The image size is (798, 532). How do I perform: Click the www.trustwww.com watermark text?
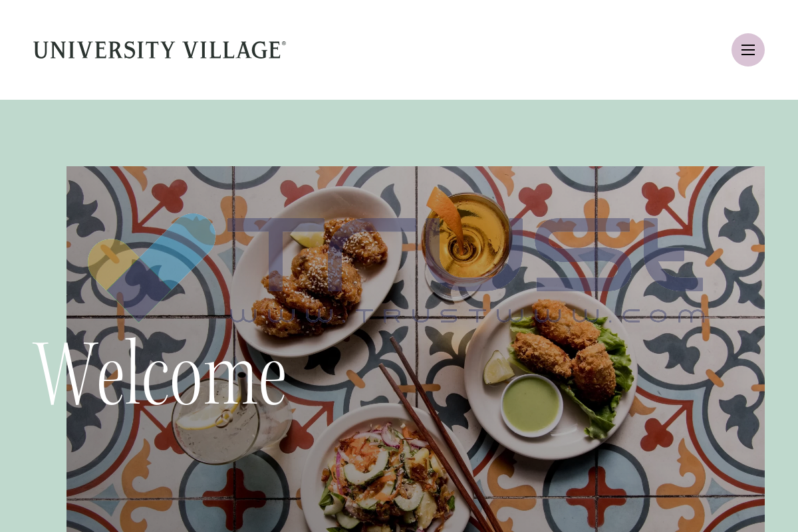tap(467, 315)
